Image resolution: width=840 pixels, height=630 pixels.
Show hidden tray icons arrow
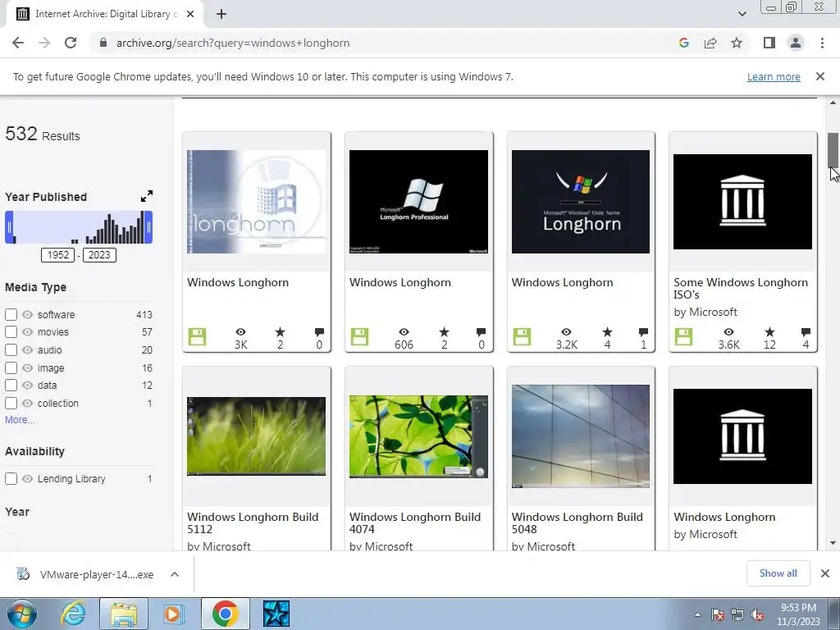click(697, 615)
